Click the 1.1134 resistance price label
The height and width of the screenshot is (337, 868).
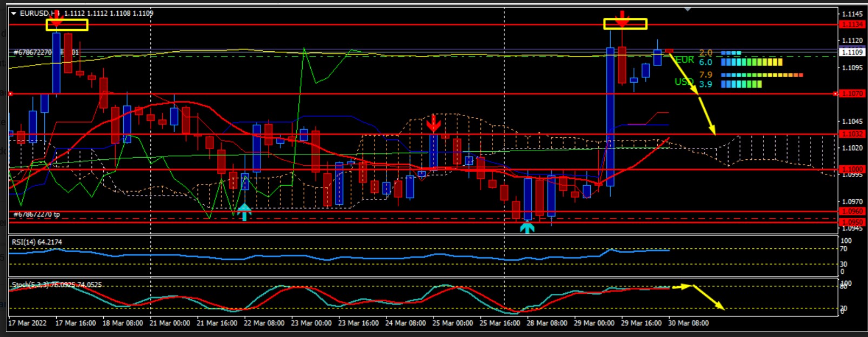click(852, 24)
